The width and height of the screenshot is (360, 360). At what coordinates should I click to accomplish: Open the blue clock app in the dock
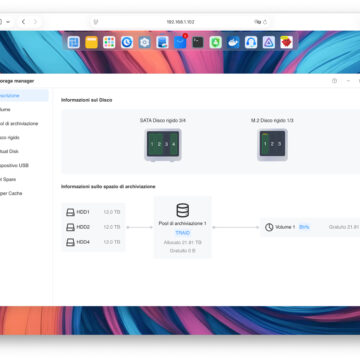tap(127, 42)
